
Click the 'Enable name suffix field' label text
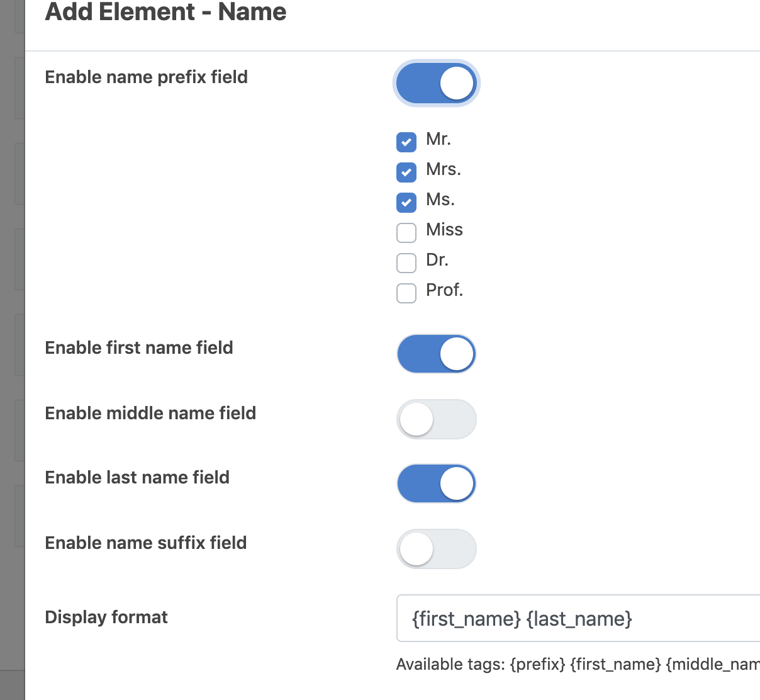click(145, 543)
